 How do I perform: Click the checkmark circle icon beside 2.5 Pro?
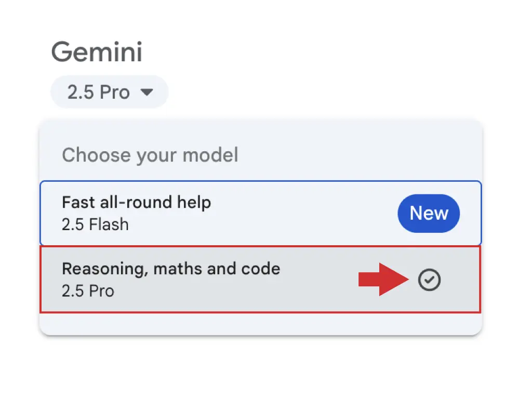[x=429, y=281]
